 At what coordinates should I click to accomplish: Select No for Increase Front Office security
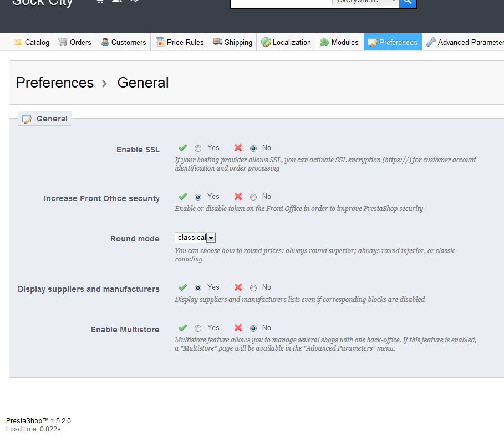tap(253, 197)
